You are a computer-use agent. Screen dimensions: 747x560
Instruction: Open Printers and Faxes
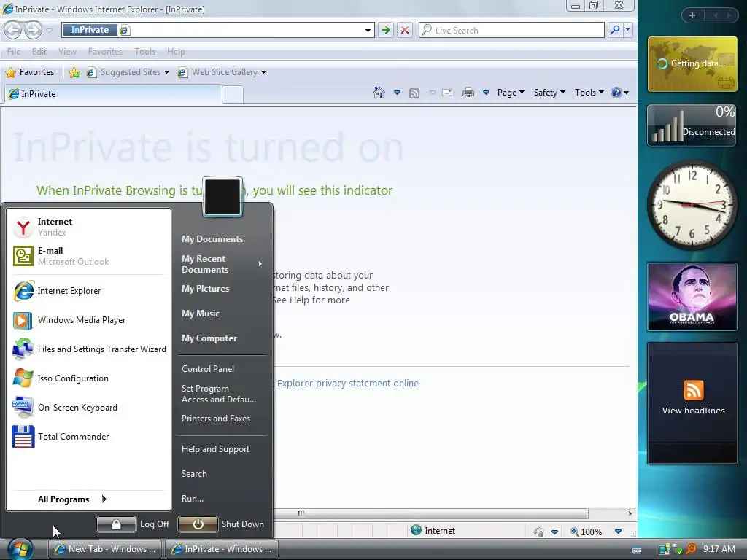216,419
